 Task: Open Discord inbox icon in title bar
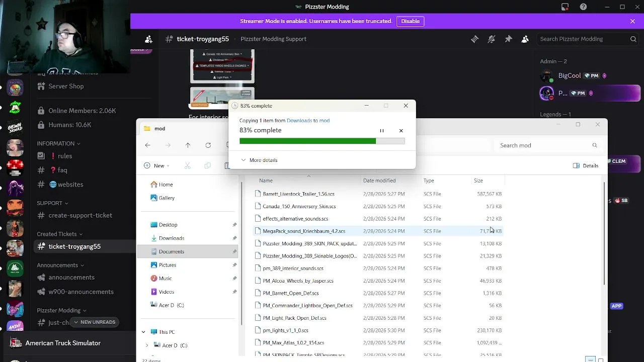(565, 7)
